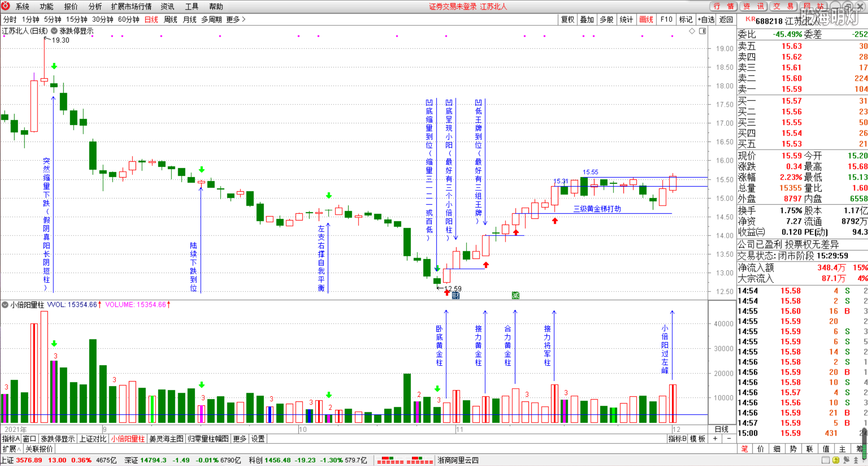Open the 功能 menu

pyautogui.click(x=47, y=6)
